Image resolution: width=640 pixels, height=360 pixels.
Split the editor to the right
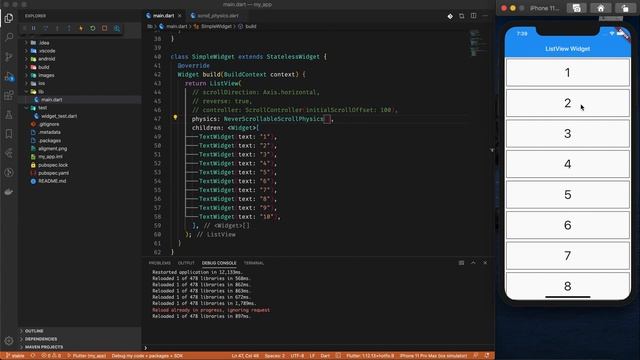[473, 16]
